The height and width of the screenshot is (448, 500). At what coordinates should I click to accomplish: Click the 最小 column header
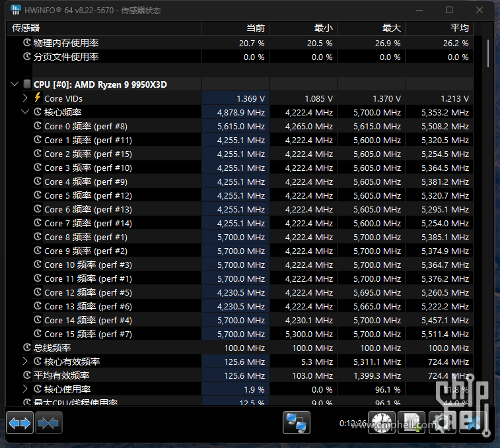click(x=303, y=28)
